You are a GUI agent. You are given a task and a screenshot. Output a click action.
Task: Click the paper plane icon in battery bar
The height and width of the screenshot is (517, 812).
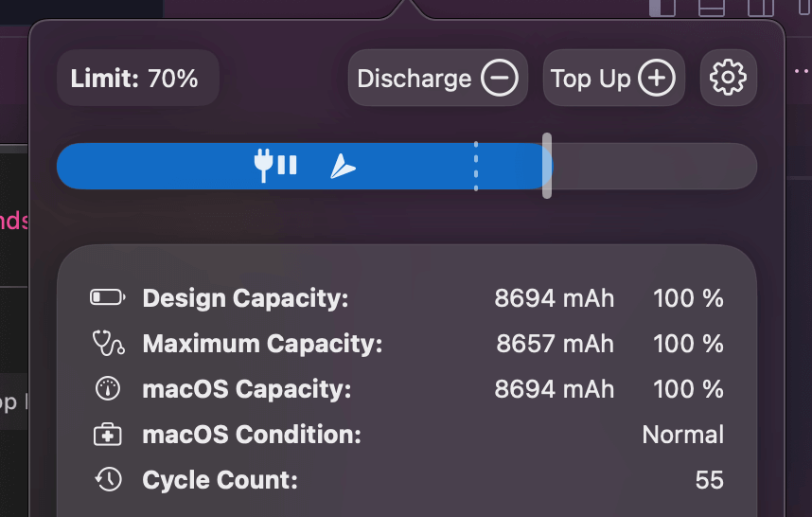343,167
